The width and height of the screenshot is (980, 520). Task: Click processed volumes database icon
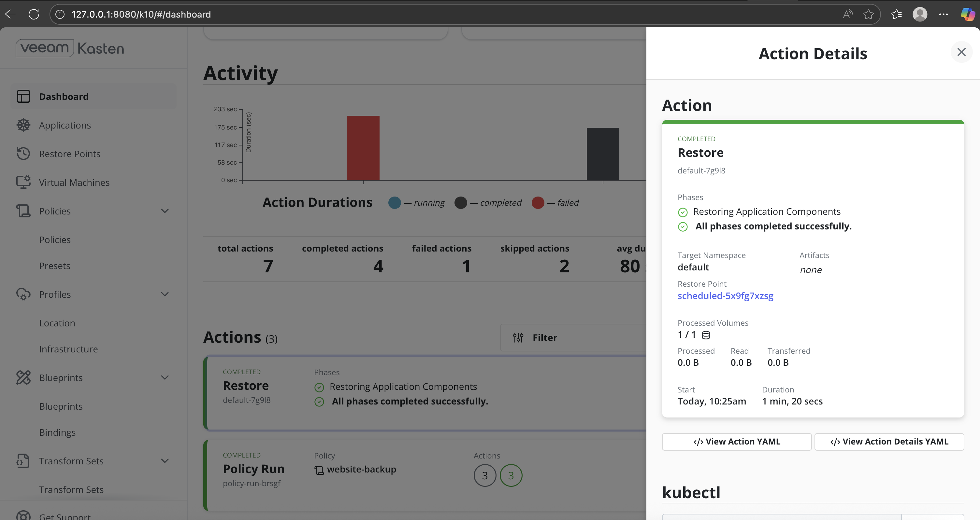[706, 335]
